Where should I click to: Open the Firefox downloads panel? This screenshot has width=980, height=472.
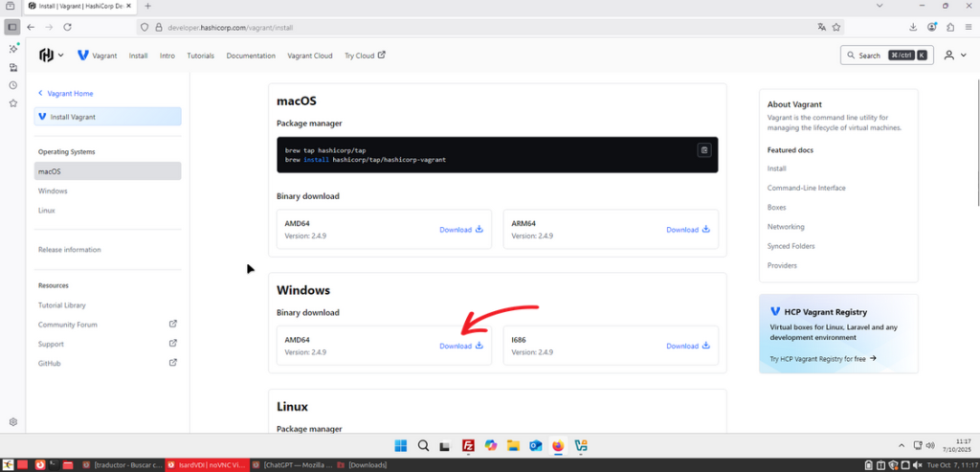(x=913, y=27)
